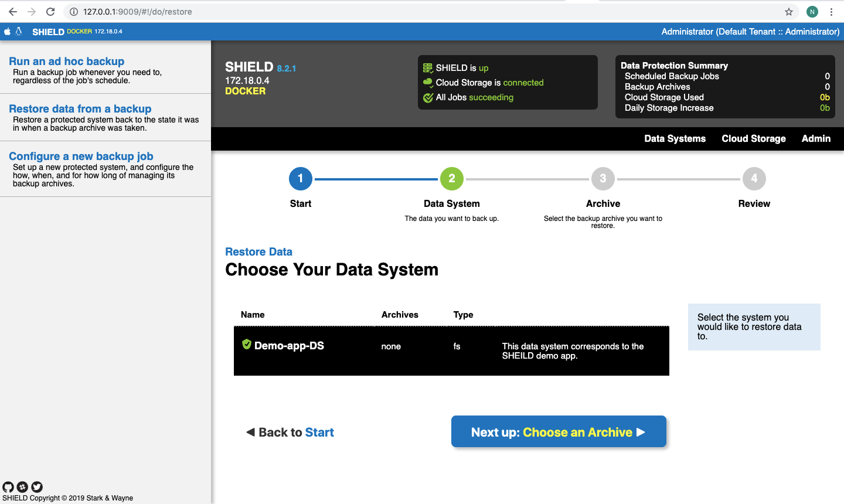Select the Demo-app-DS data system row

point(451,350)
